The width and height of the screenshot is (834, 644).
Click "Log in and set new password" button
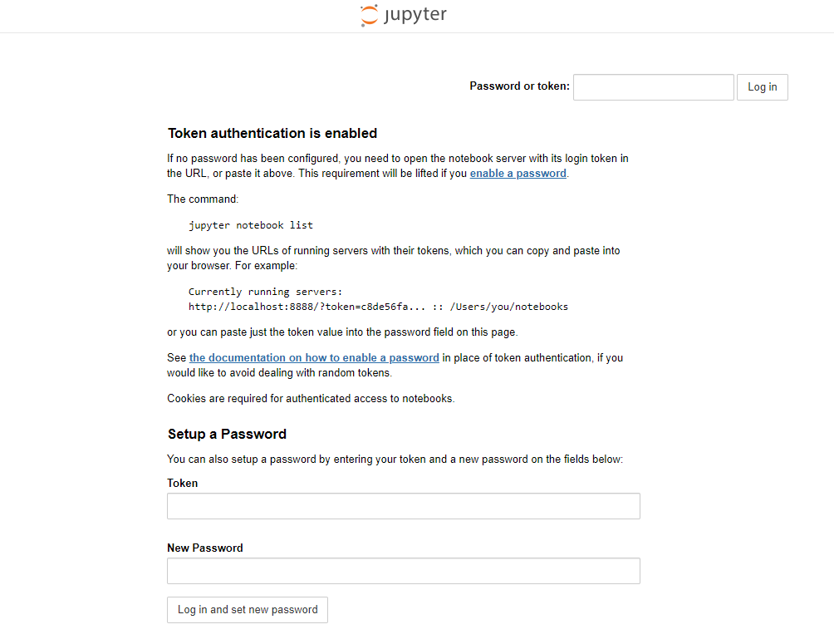point(248,610)
